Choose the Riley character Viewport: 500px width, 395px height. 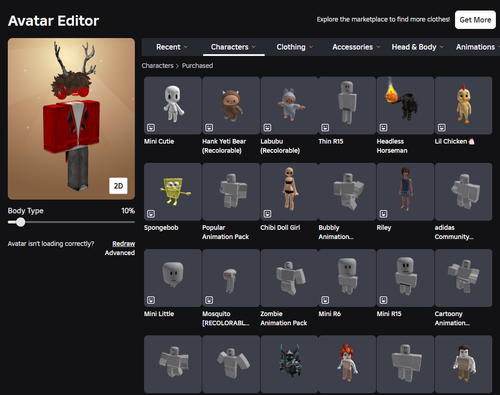click(x=405, y=192)
